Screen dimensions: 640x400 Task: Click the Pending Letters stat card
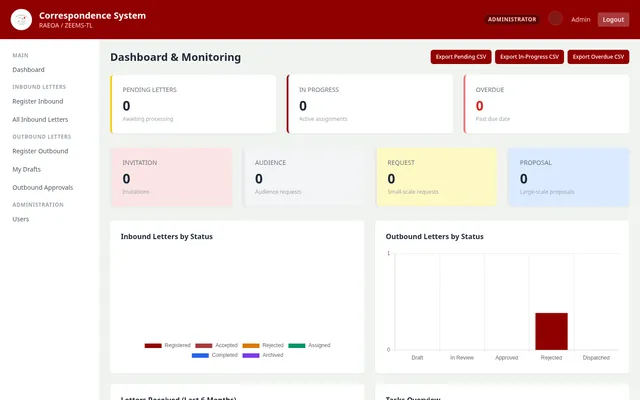193,104
